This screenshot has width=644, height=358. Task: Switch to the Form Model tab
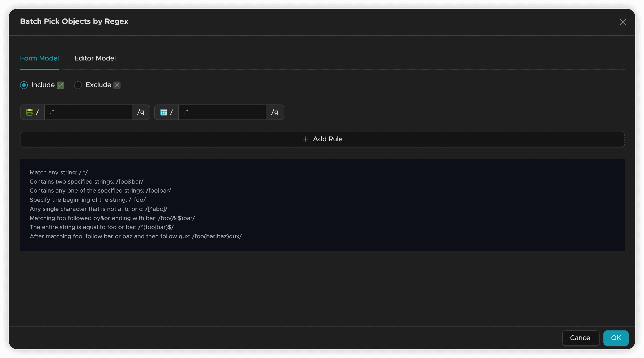[x=39, y=58]
